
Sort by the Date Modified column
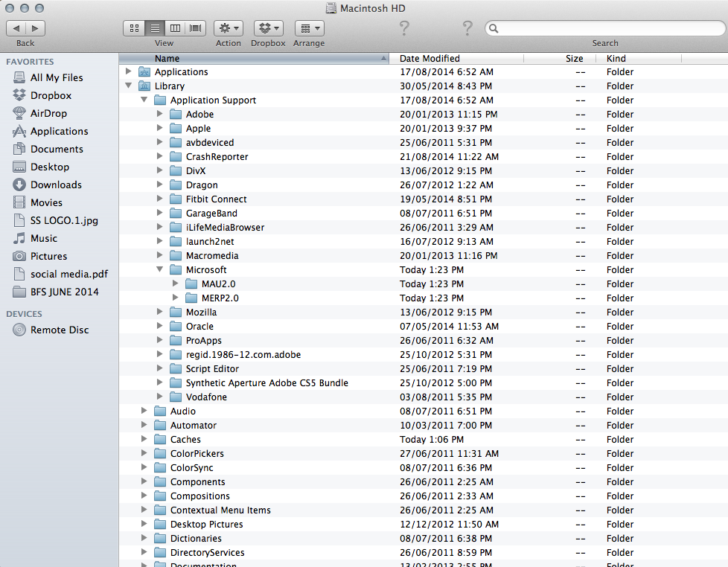(x=456, y=59)
